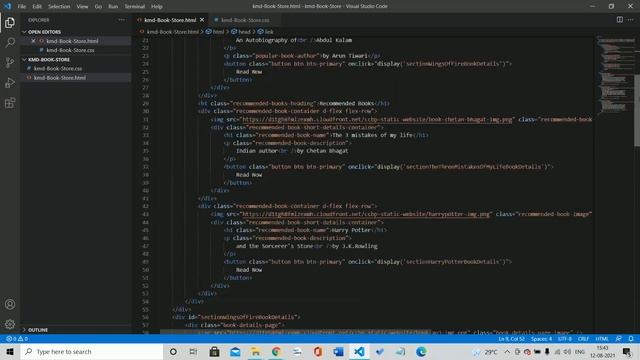Open Task View on the taskbar

click(193, 351)
